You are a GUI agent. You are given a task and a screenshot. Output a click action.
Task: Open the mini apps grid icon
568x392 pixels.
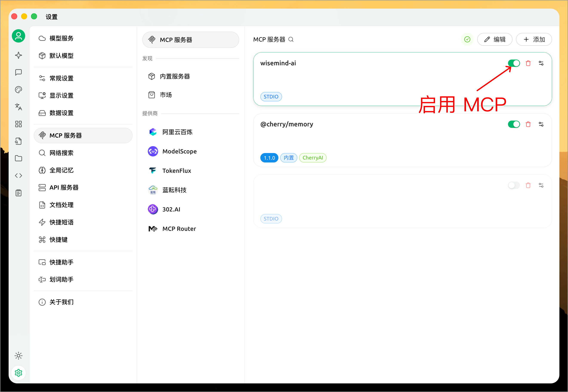point(18,124)
